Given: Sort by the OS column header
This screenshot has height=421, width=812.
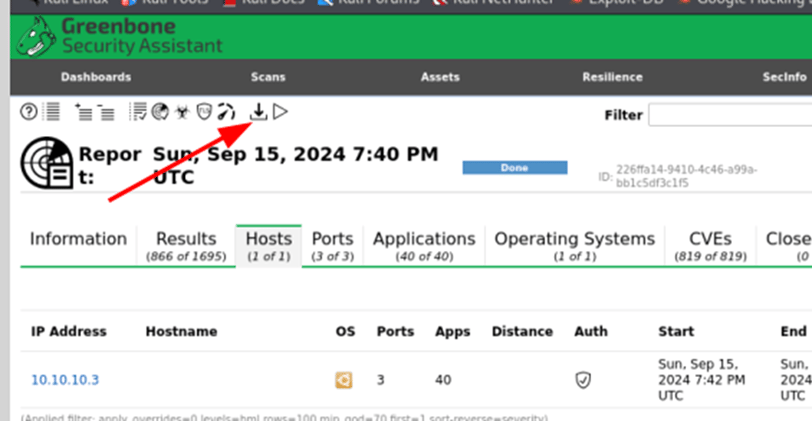Looking at the screenshot, I should (345, 331).
